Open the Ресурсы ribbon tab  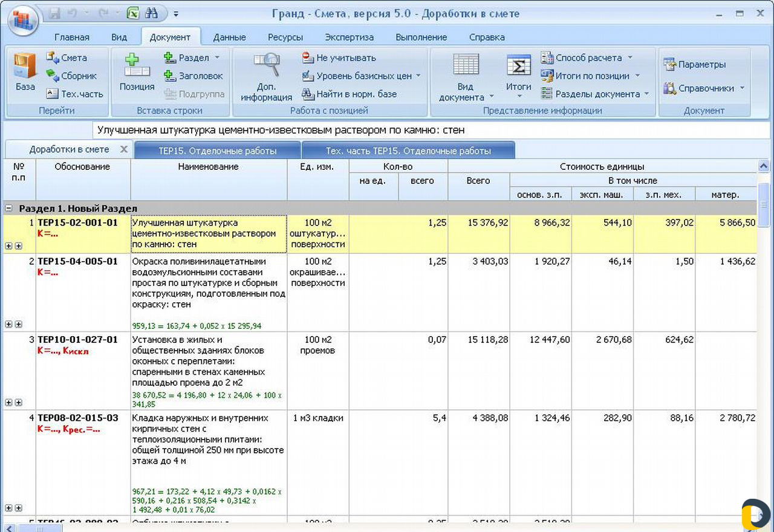(285, 37)
